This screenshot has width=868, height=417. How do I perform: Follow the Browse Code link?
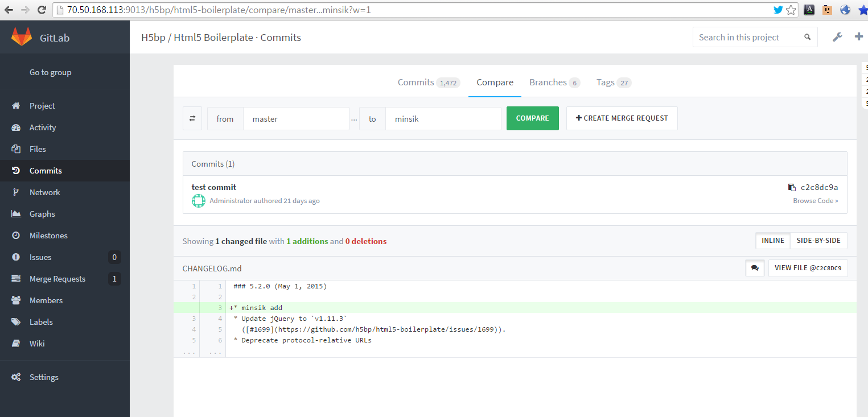pos(815,200)
